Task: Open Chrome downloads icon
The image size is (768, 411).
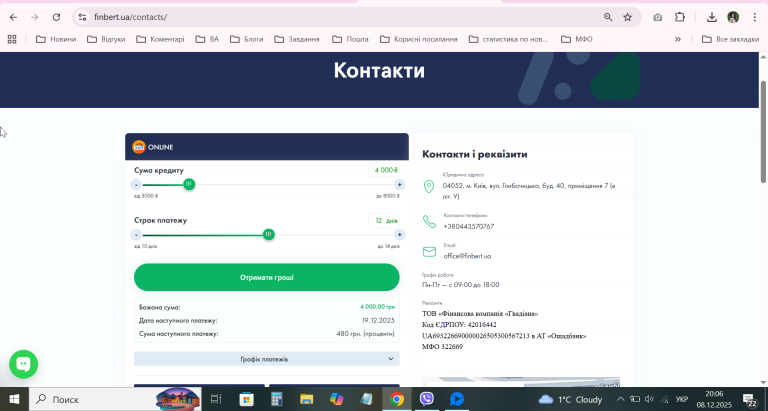Action: click(x=712, y=17)
